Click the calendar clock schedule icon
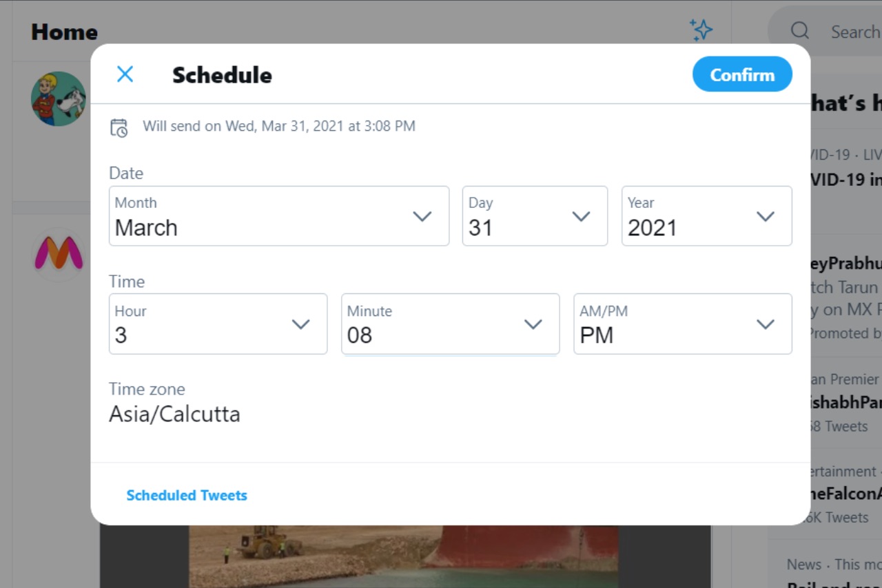 tap(119, 127)
